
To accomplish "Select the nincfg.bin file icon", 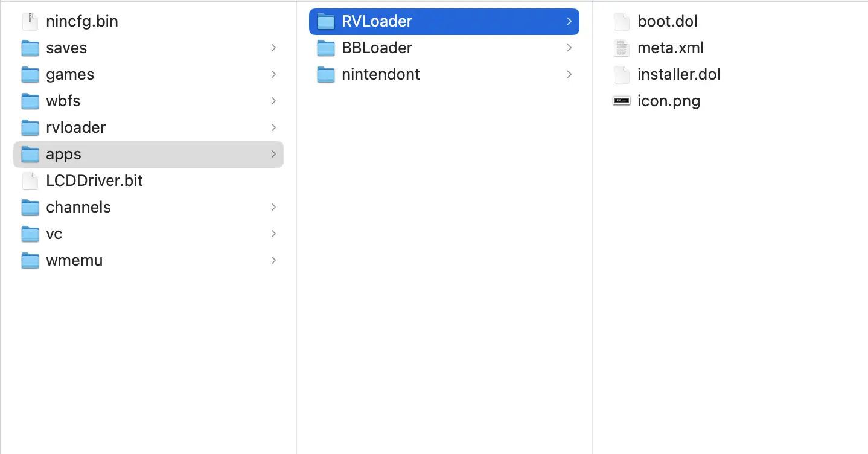I will 30,21.
